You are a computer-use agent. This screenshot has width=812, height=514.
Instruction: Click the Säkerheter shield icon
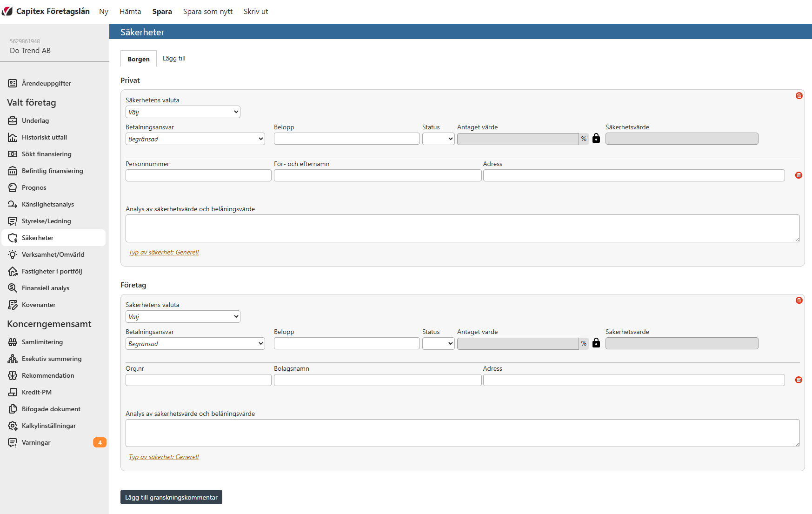pyautogui.click(x=13, y=238)
